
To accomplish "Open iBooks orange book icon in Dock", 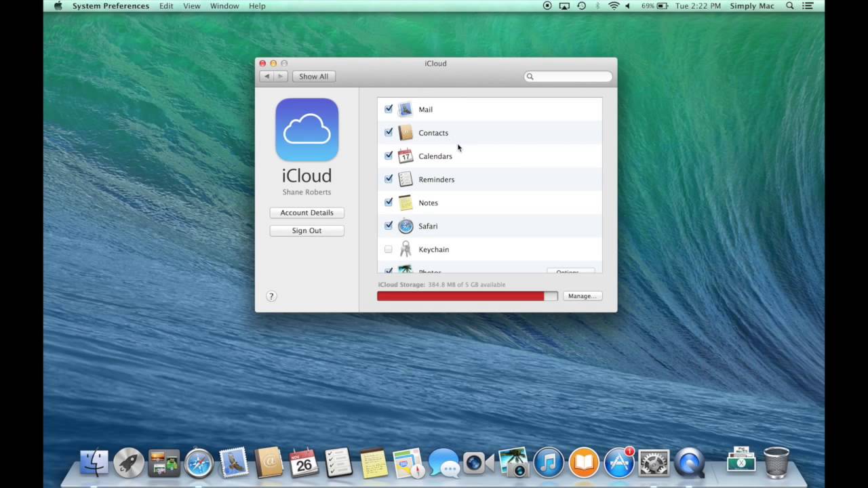I will pos(584,463).
